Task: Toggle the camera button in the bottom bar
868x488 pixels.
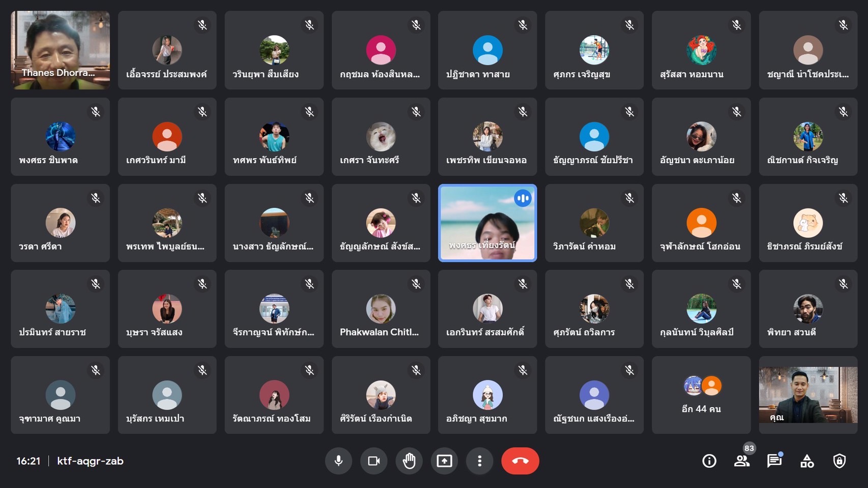Action: pos(374,461)
